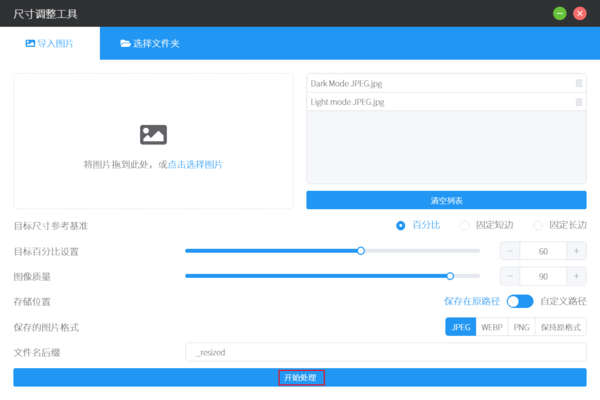Click the 自定义路径 label
Image resolution: width=600 pixels, height=400 pixels.
coord(563,301)
